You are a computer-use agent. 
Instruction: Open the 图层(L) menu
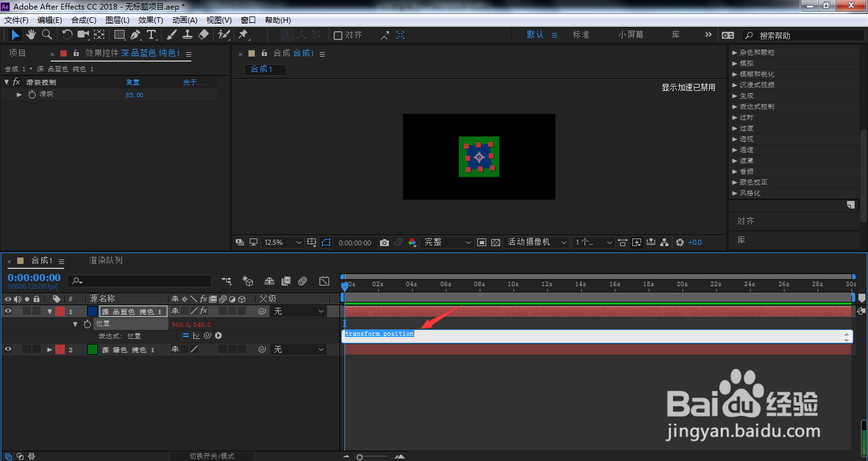(x=117, y=20)
